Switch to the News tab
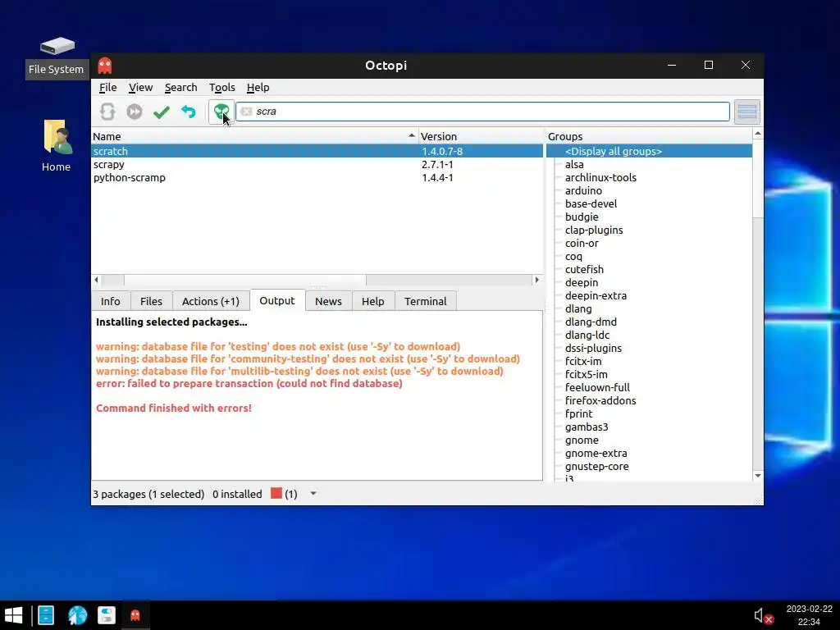The image size is (840, 630). (328, 301)
